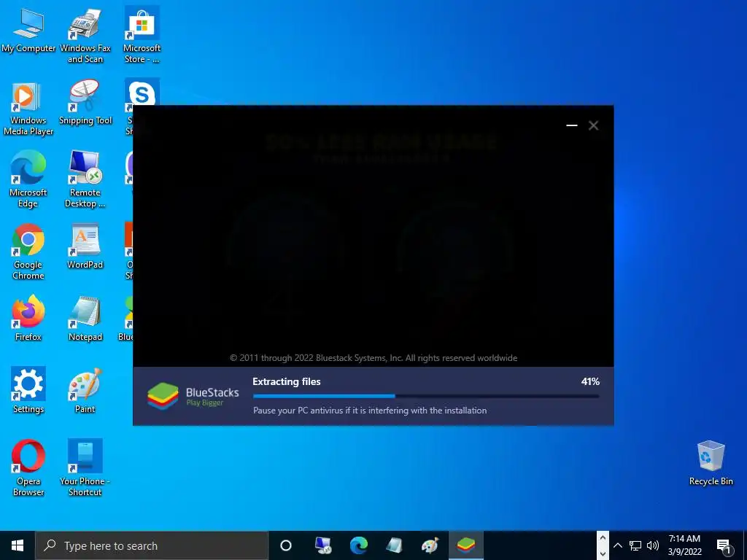Minimize the BlueStacks installer window

[572, 125]
